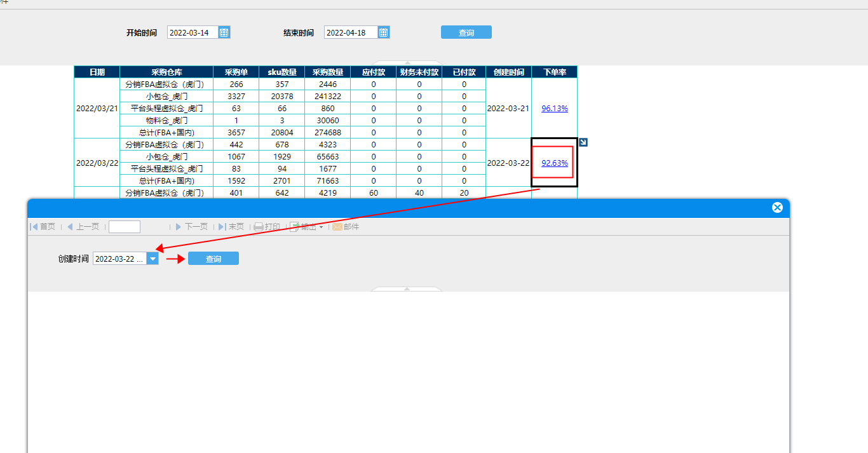
Task: Click the sku数量 column header
Action: (x=282, y=72)
